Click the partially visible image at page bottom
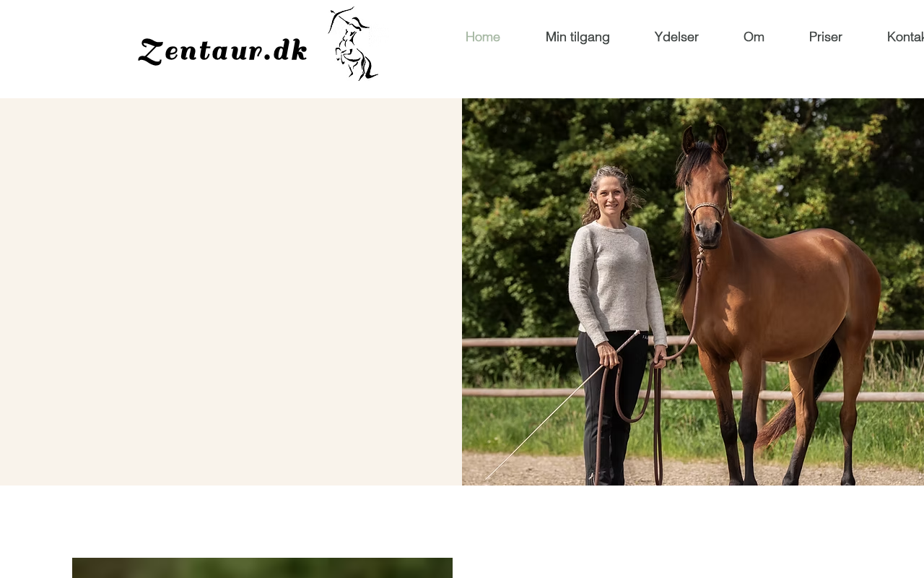Image resolution: width=924 pixels, height=578 pixels. tap(262, 568)
